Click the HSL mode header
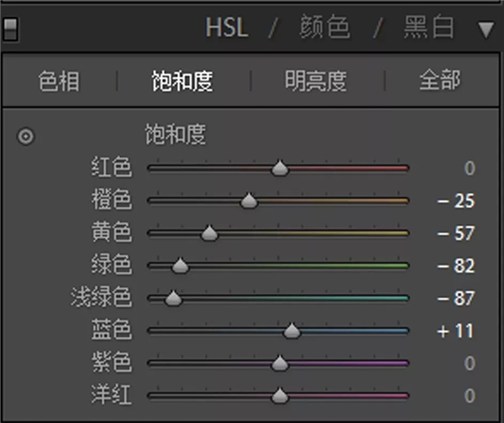The width and height of the screenshot is (504, 423). (x=227, y=28)
